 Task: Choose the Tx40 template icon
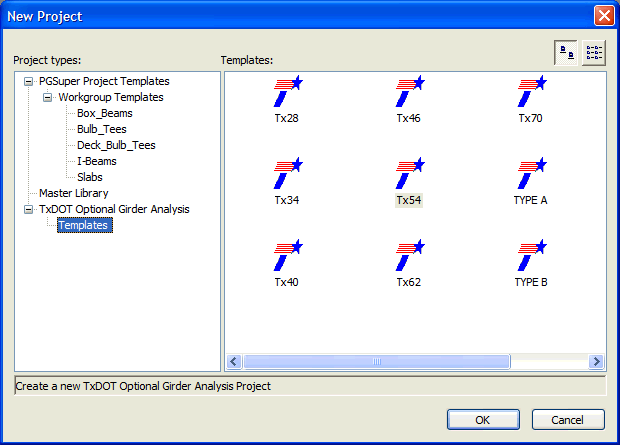(x=287, y=257)
